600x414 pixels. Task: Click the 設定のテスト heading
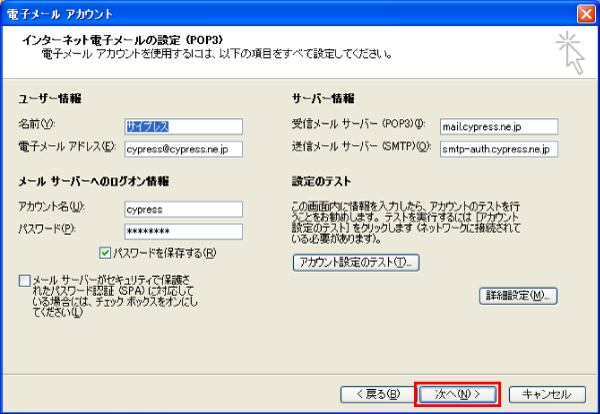click(321, 181)
